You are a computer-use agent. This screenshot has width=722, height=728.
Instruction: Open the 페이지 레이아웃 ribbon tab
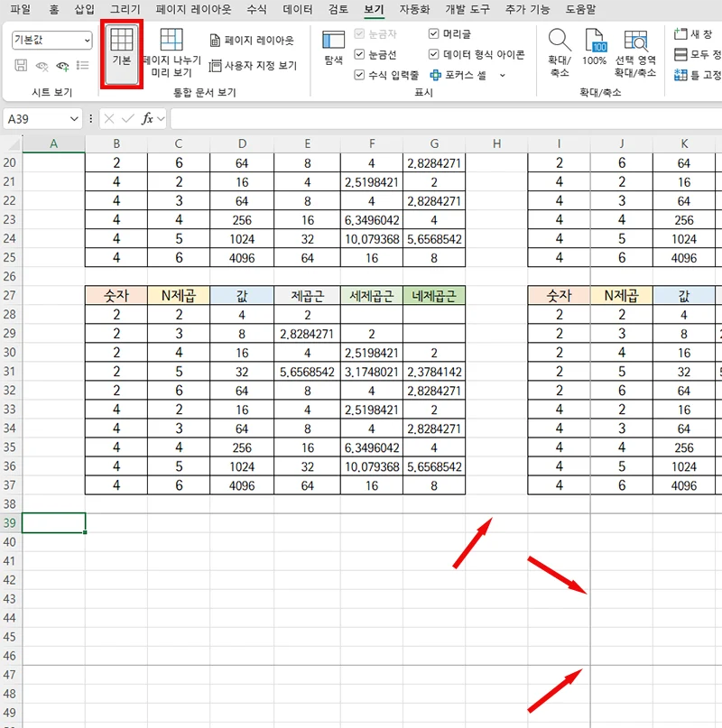tap(193, 9)
